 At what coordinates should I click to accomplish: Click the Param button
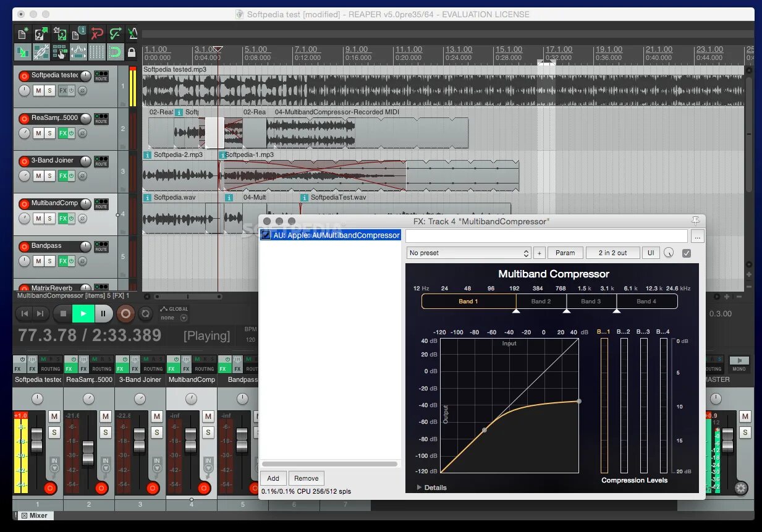coord(565,253)
